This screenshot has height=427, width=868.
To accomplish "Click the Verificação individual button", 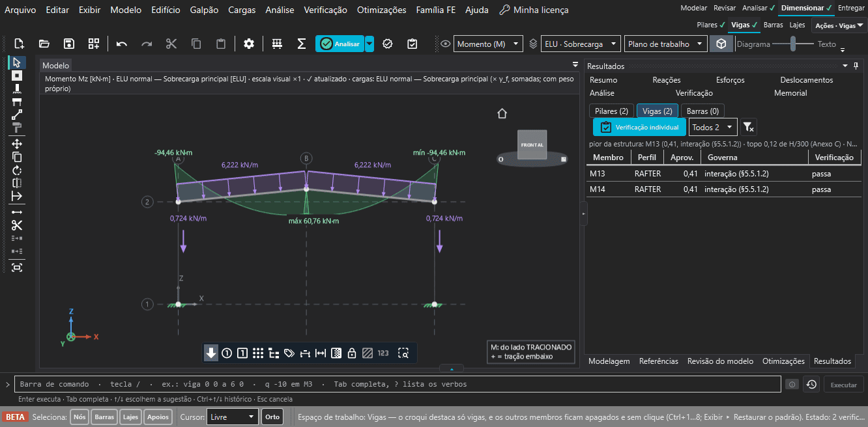I will (639, 127).
